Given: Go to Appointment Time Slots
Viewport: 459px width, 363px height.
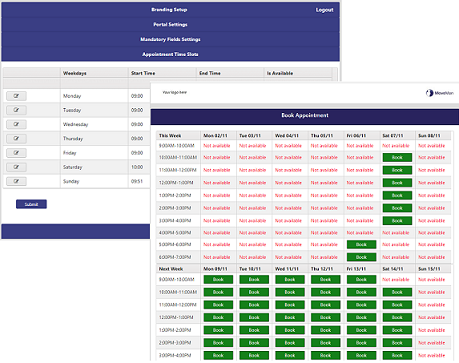Looking at the screenshot, I should pos(170,54).
